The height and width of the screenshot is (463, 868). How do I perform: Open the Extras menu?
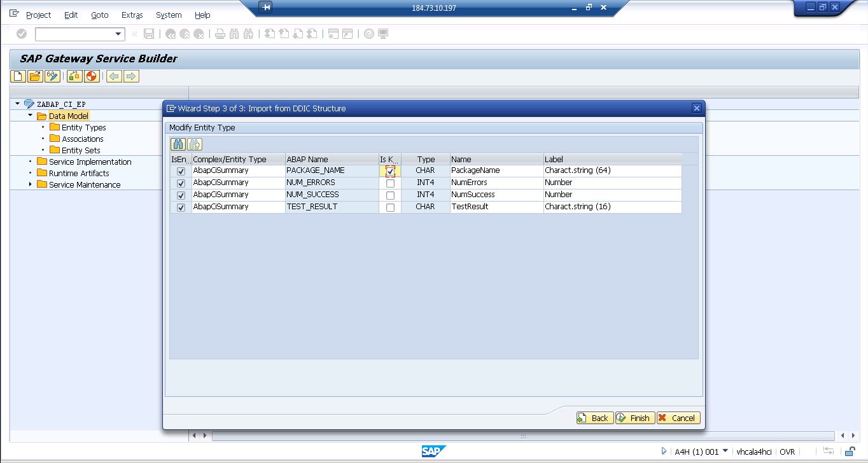coord(131,15)
